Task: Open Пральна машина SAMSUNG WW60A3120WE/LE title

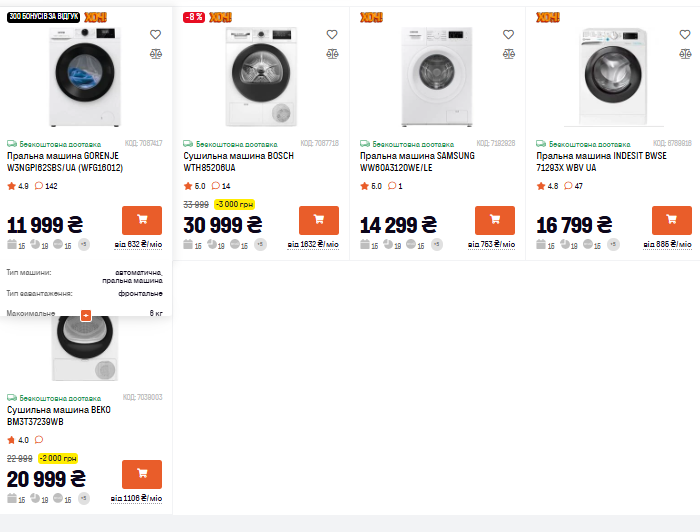Action: click(x=417, y=162)
